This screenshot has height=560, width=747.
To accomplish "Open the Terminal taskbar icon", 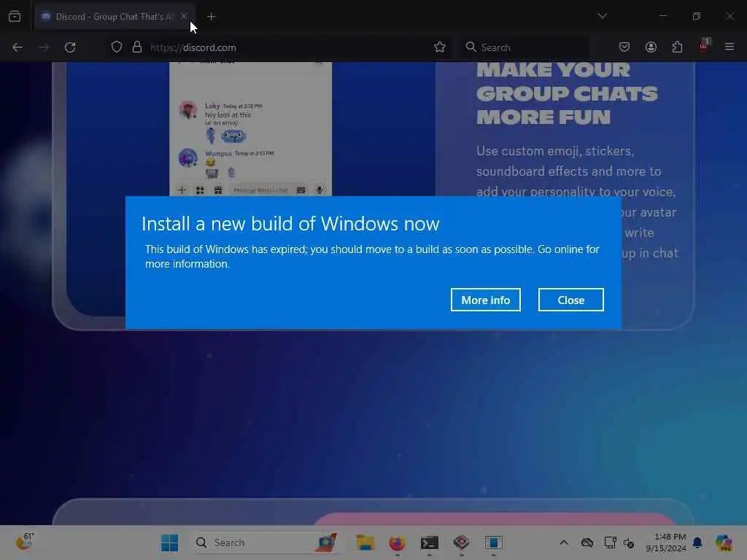I will pos(429,542).
